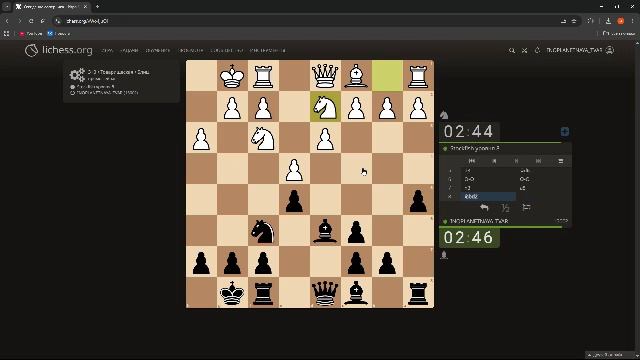Reload the page
This screenshot has width=640, height=360.
(x=31, y=21)
